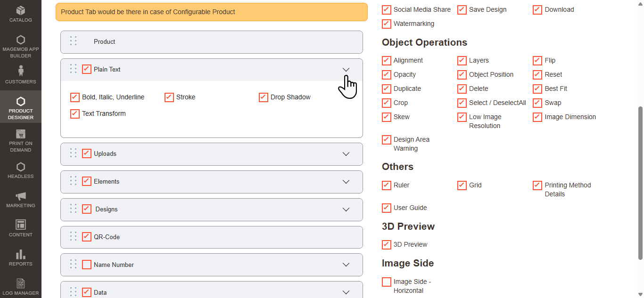This screenshot has height=298, width=644.
Task: Open Print On Demand icon
Action: pos(21,134)
